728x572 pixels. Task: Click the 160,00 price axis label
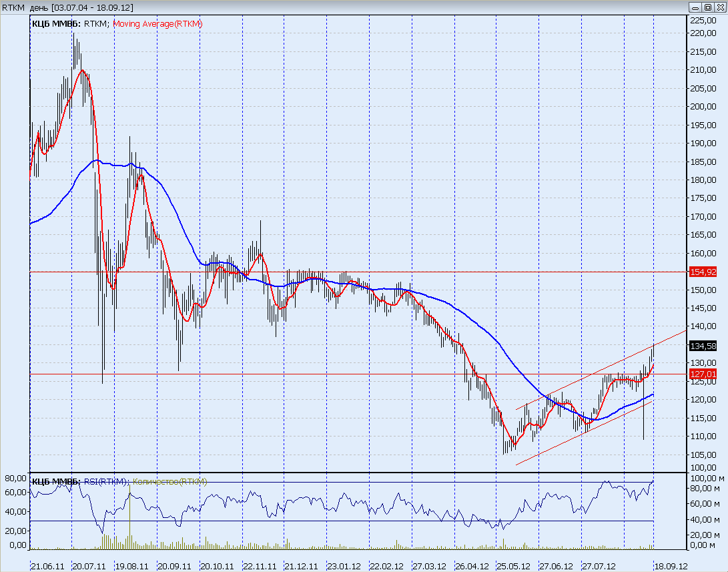coord(703,254)
